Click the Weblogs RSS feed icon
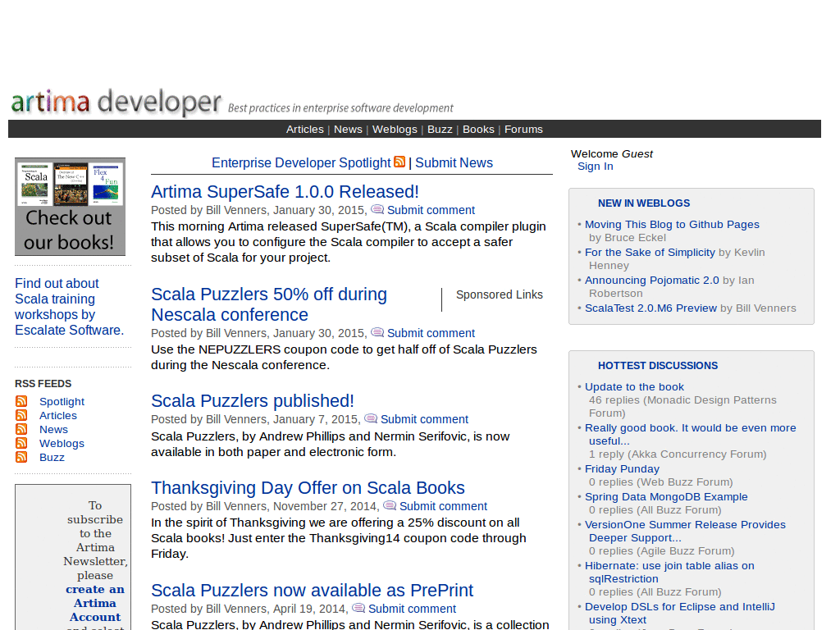Viewport: 840px width, 630px height. (21, 443)
